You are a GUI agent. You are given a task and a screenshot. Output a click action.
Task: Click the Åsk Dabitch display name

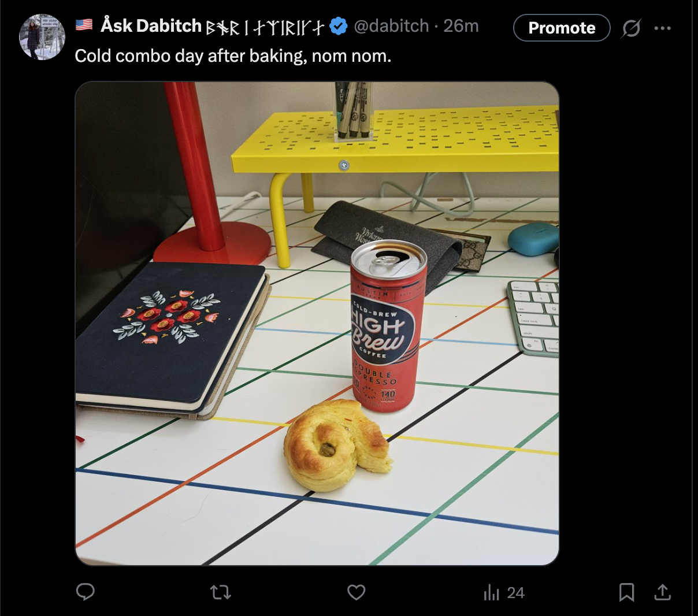(151, 26)
